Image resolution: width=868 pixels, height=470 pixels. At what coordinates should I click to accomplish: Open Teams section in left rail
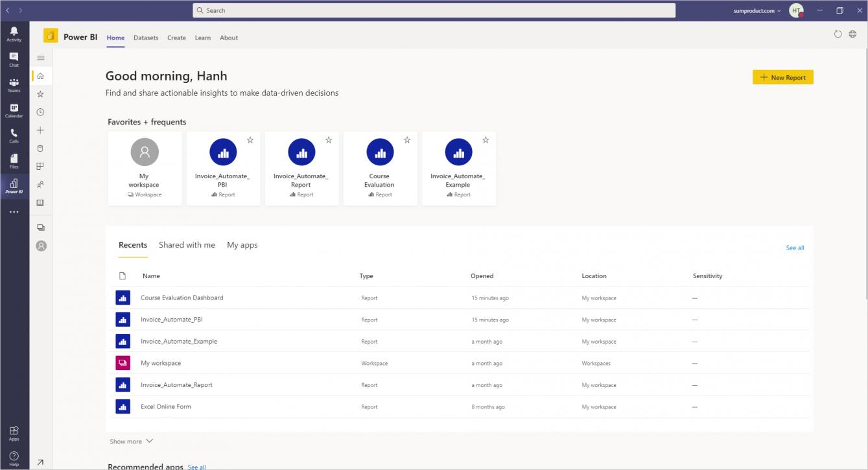[14, 85]
